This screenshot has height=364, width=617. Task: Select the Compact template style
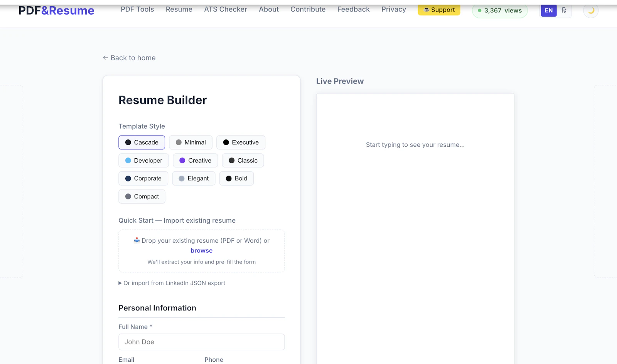[142, 196]
